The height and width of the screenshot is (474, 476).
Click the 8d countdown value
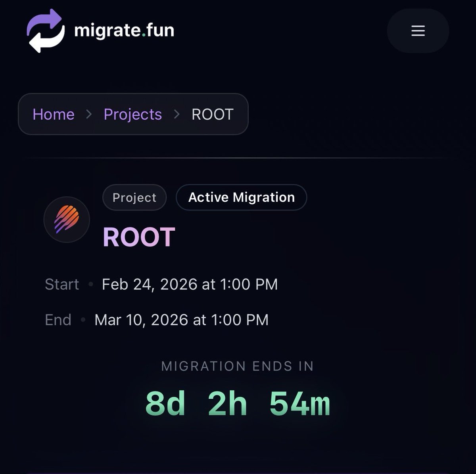coord(165,403)
